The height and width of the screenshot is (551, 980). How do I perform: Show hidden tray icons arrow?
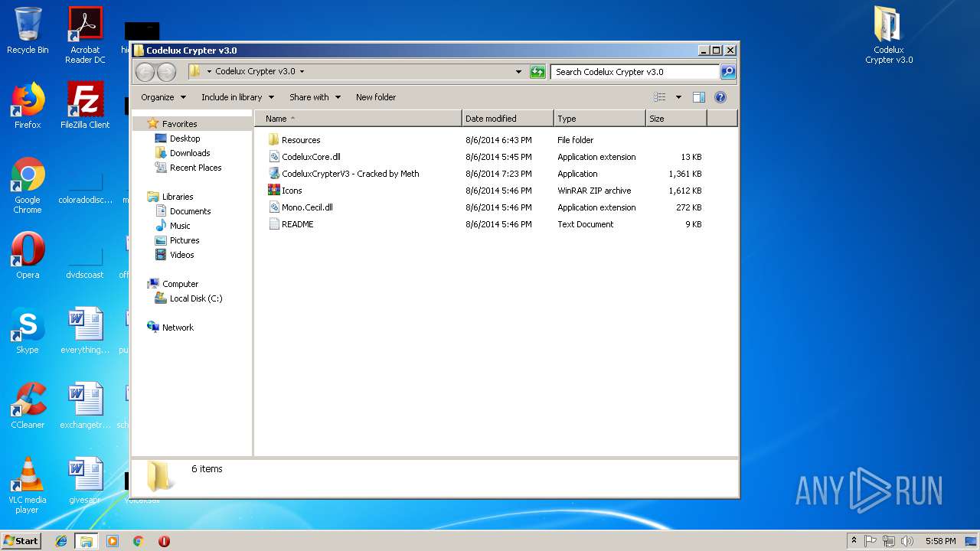pyautogui.click(x=854, y=541)
